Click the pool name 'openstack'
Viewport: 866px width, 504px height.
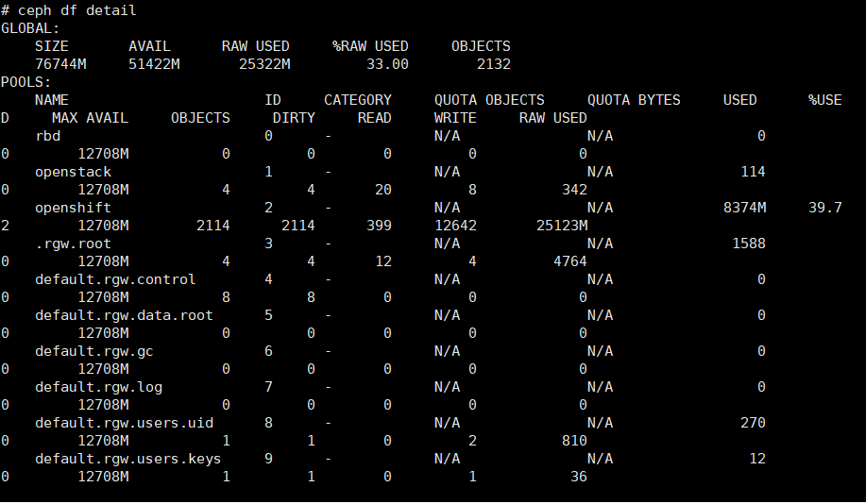pyautogui.click(x=73, y=172)
